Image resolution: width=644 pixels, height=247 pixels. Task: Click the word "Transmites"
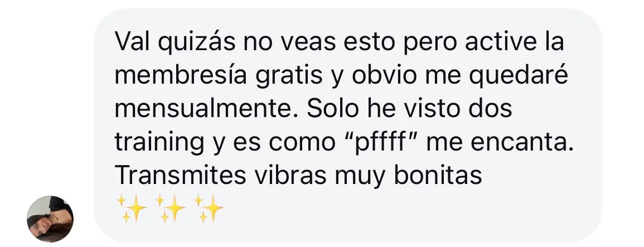[180, 176]
